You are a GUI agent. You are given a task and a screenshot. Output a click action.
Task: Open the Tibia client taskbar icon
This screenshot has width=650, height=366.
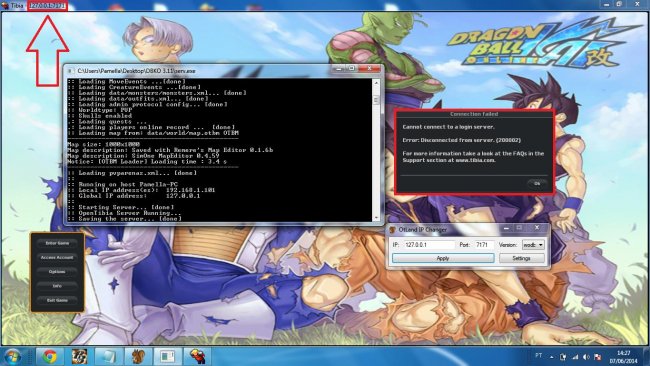(x=196, y=356)
